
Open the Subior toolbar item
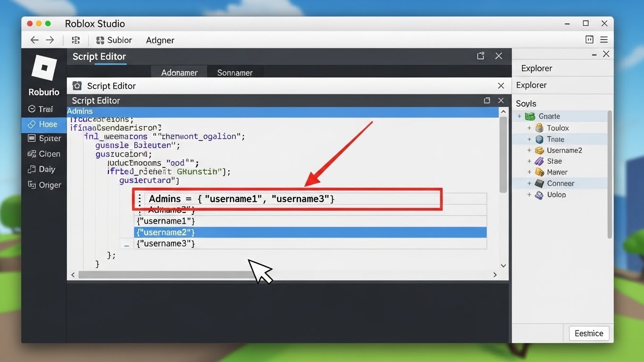click(x=114, y=40)
